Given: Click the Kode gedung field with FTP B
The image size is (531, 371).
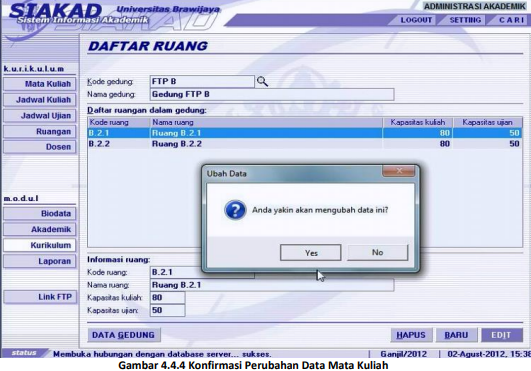Looking at the screenshot, I should (202, 82).
